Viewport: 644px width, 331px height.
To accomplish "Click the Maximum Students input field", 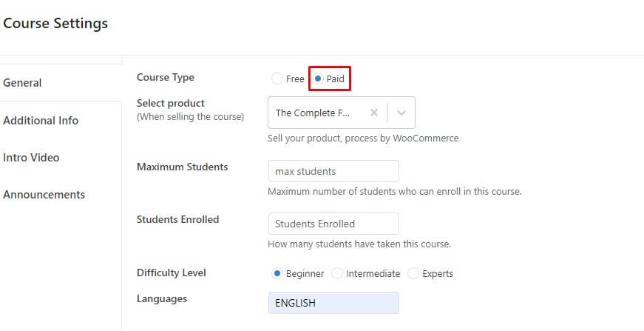I will coord(333,171).
